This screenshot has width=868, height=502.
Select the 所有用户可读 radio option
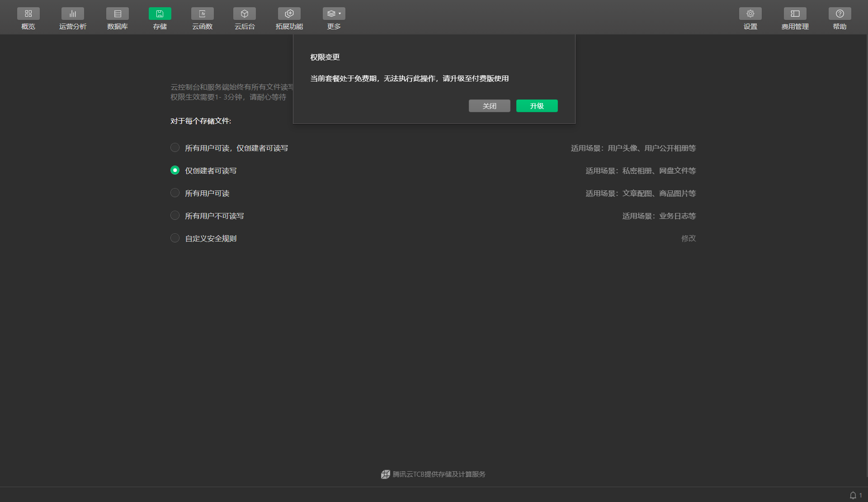tap(175, 193)
